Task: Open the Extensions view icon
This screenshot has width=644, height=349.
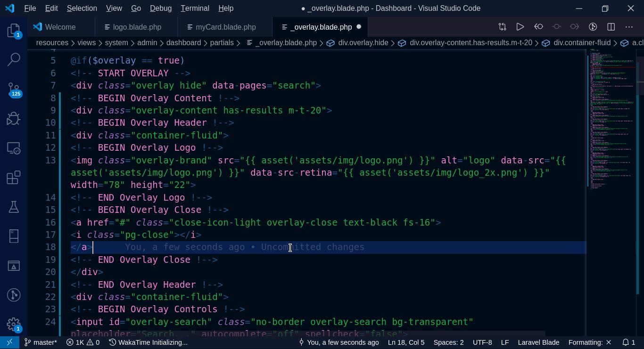Action: (14, 178)
